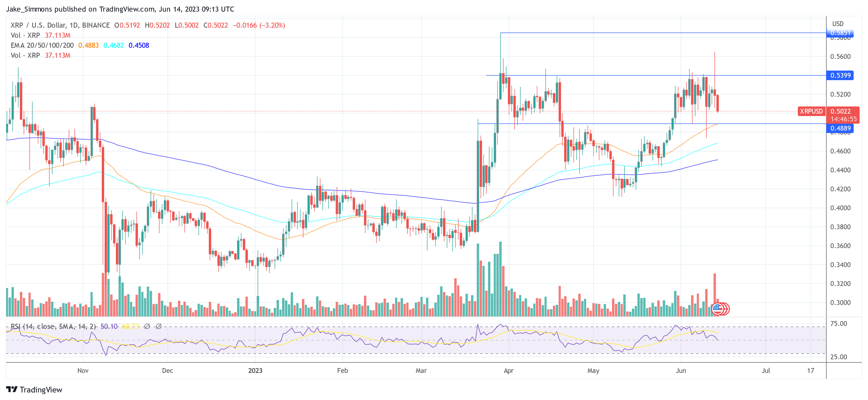This screenshot has height=400, width=868.
Task: Click the yellow RSI SMA value 60.73
Action: click(x=130, y=326)
